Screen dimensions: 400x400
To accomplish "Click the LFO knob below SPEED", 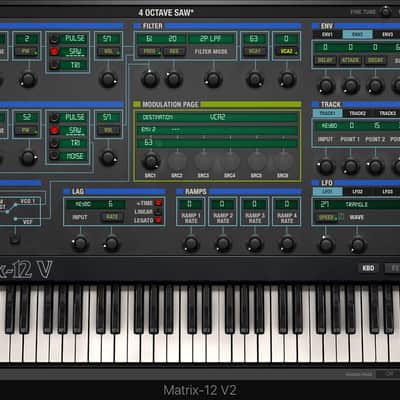I will click(327, 244).
